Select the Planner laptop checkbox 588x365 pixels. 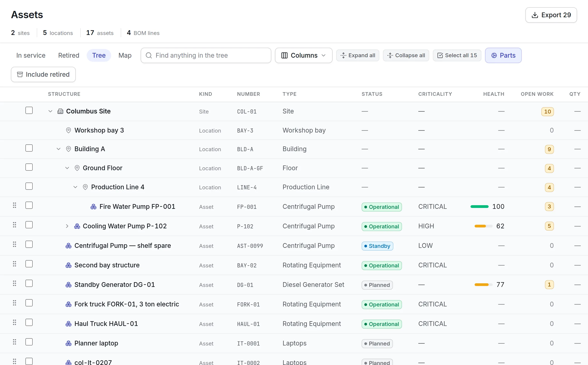pos(29,342)
